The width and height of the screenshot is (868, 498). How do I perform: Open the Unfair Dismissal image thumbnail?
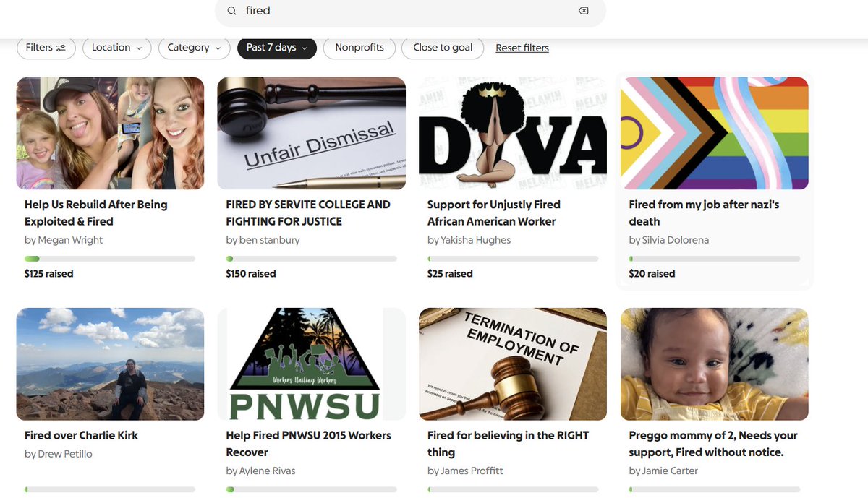311,133
